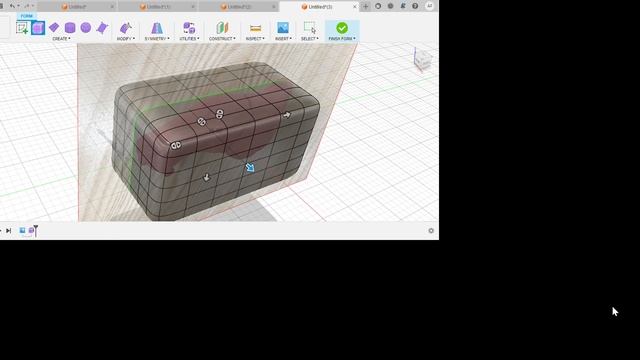
Task: Open a new design tab with plus
Action: point(366,6)
